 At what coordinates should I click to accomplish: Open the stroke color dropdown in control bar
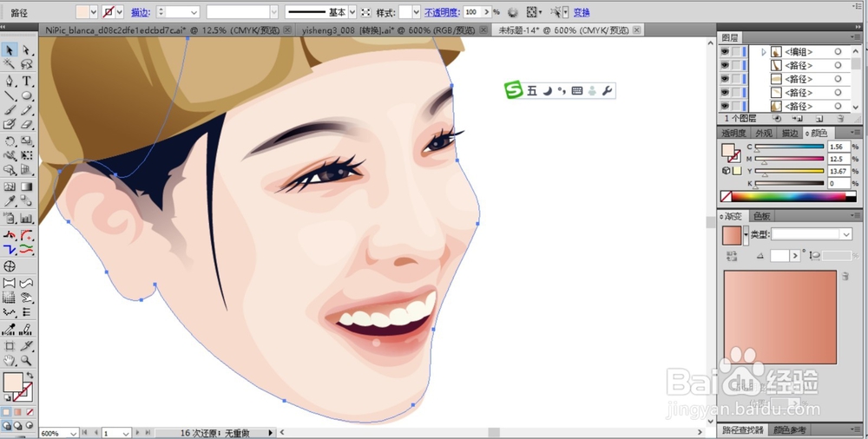point(120,11)
